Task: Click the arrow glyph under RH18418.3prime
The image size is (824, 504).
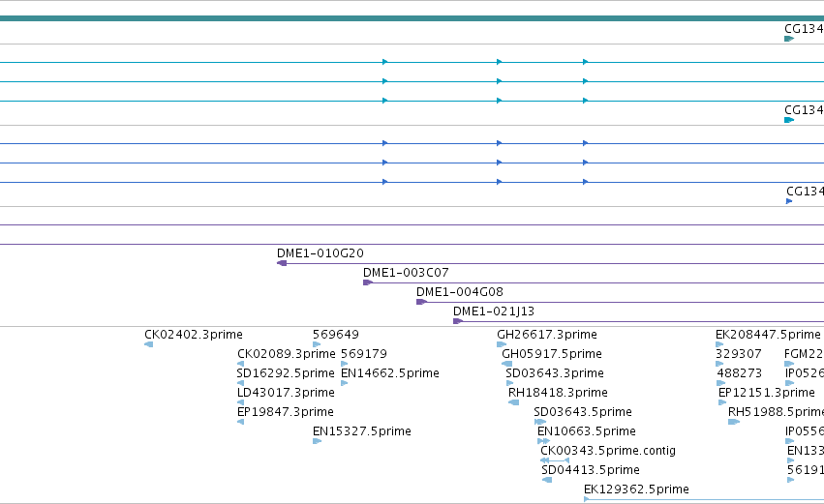Action: click(513, 402)
